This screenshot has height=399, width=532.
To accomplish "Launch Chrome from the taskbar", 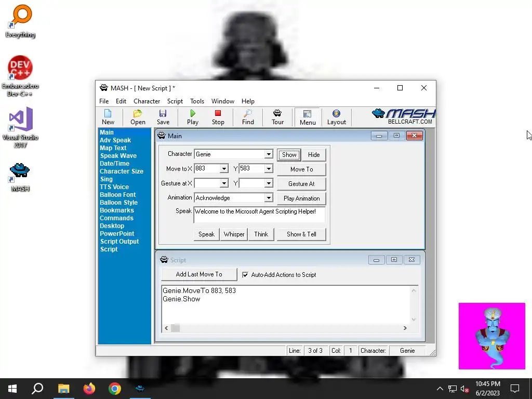I will point(115,389).
